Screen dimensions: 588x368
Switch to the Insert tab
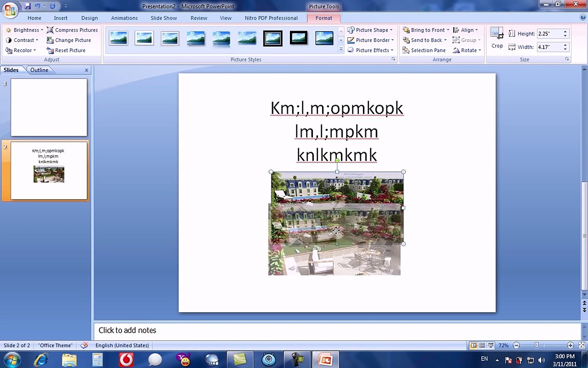tap(61, 18)
